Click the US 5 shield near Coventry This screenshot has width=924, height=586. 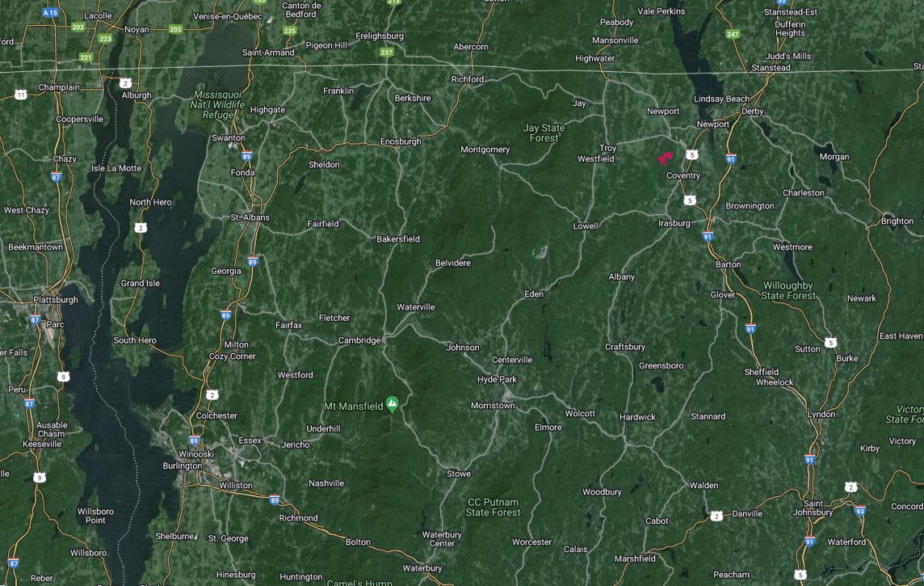(x=692, y=154)
